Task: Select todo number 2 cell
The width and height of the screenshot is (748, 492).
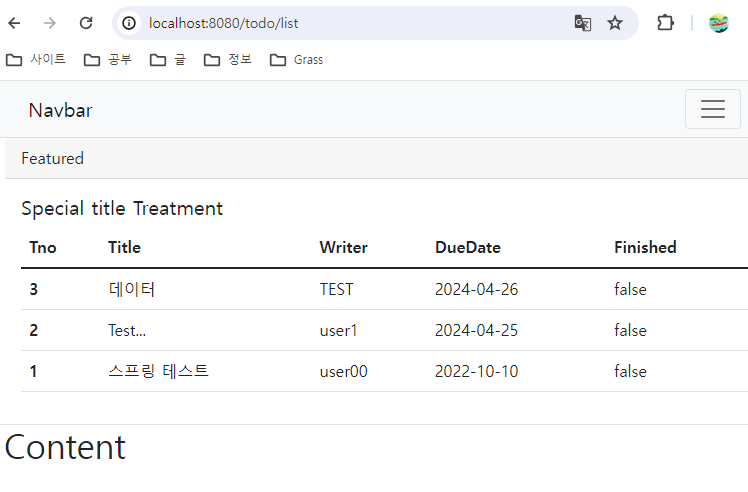Action: [33, 330]
